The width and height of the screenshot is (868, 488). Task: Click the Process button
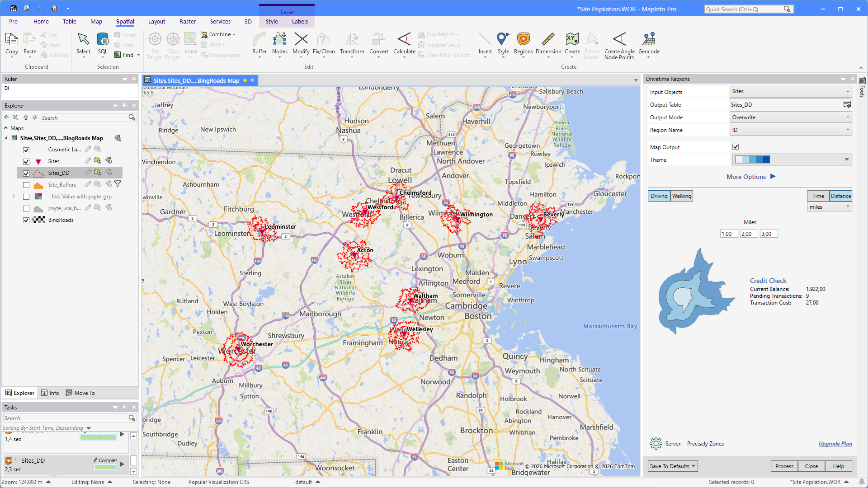point(784,466)
